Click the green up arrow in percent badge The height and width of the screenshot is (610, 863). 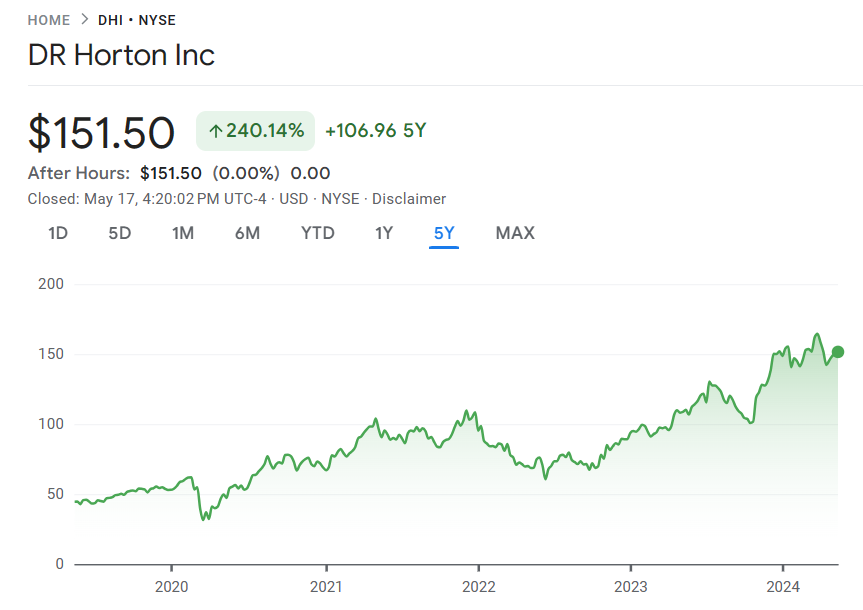point(215,131)
